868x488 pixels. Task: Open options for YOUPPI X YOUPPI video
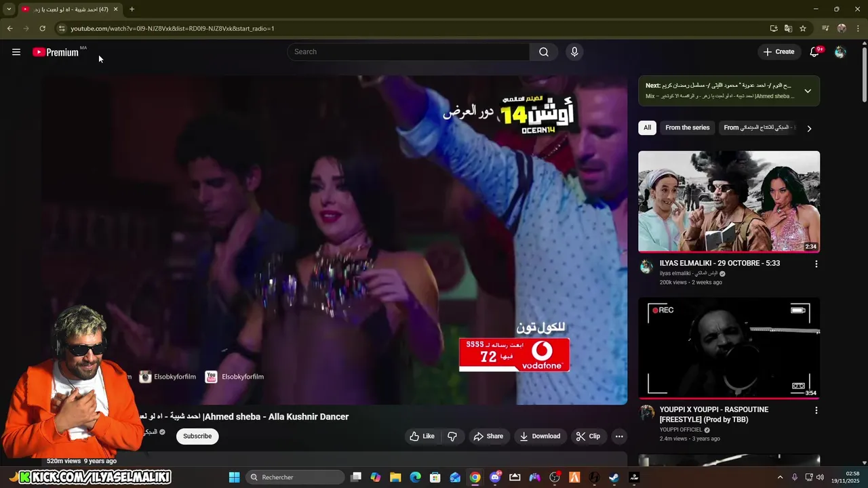pos(816,410)
